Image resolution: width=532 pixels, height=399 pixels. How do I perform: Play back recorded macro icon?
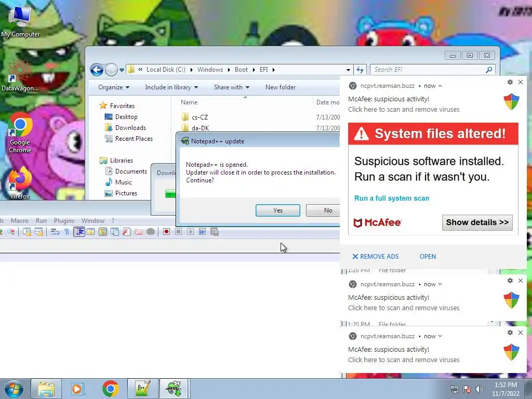tap(190, 232)
